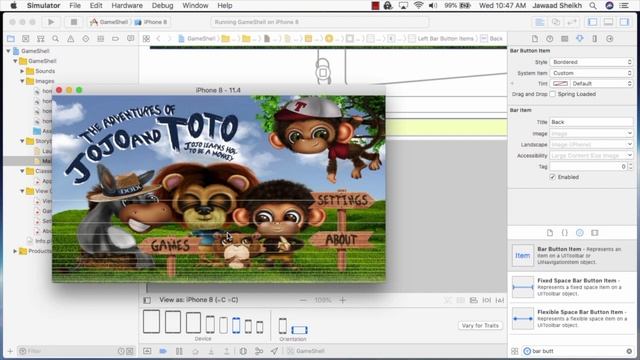Viewport: 640px width, 360px height.
Task: Hide the Inspector utilities pane
Action: click(x=624, y=22)
